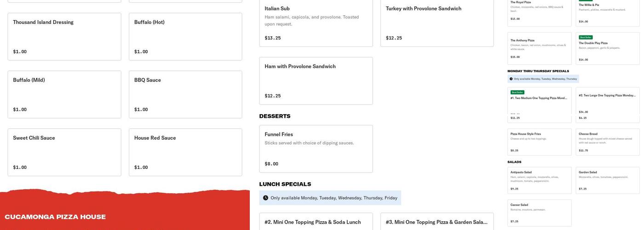The height and width of the screenshot is (230, 644).
Task: Open the Italian Sub menu item
Action: click(x=316, y=23)
